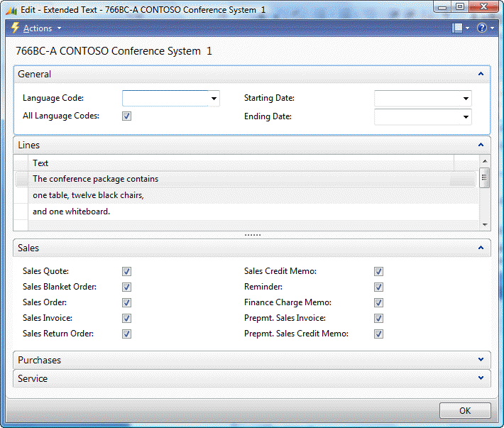Click the Sales FastTab header title
The image size is (504, 428).
(28, 248)
